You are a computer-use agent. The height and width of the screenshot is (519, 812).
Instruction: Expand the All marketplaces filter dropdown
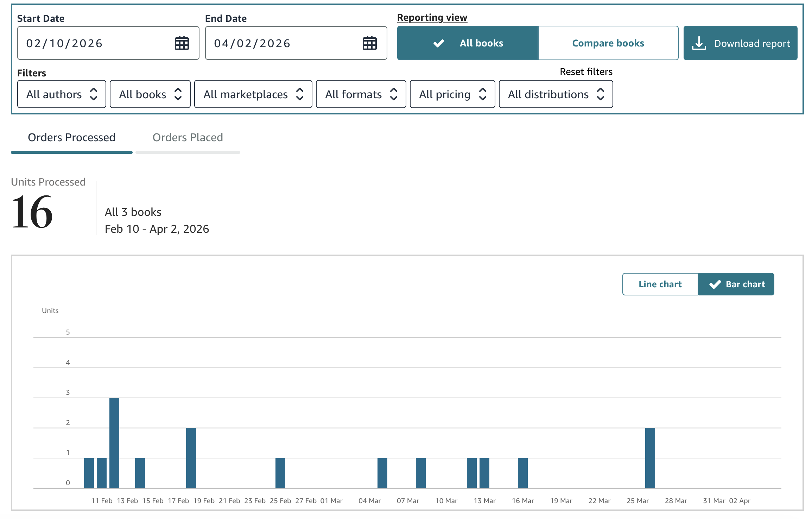(x=253, y=94)
